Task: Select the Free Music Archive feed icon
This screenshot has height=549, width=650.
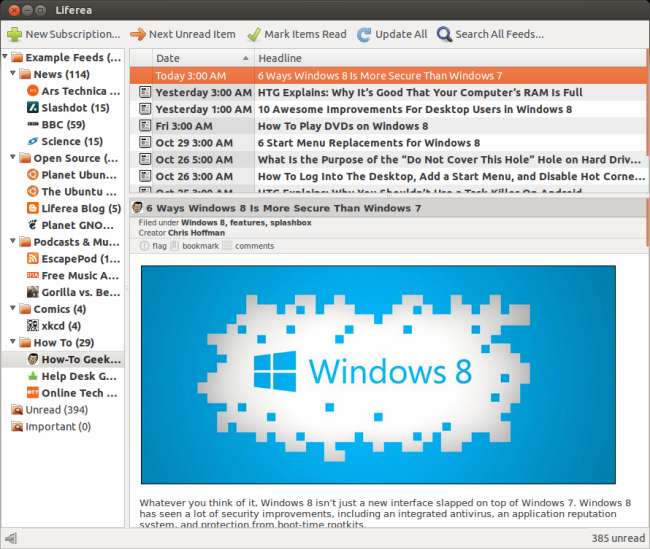Action: pos(32,275)
